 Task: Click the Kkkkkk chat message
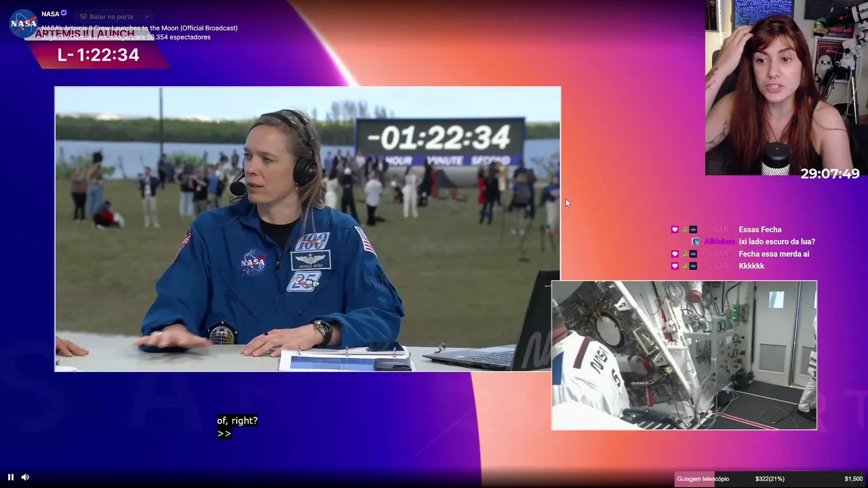tap(751, 266)
